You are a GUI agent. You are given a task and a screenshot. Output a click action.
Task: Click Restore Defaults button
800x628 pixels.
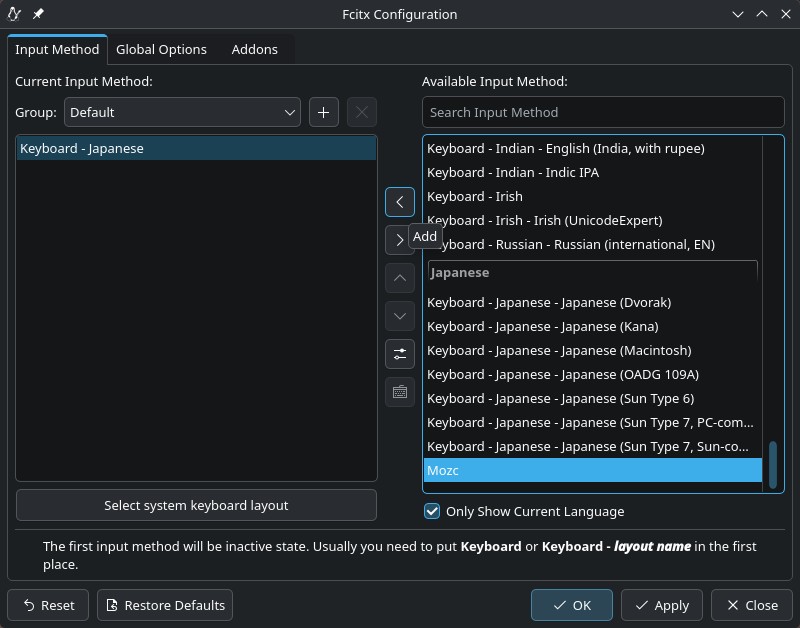pos(165,605)
